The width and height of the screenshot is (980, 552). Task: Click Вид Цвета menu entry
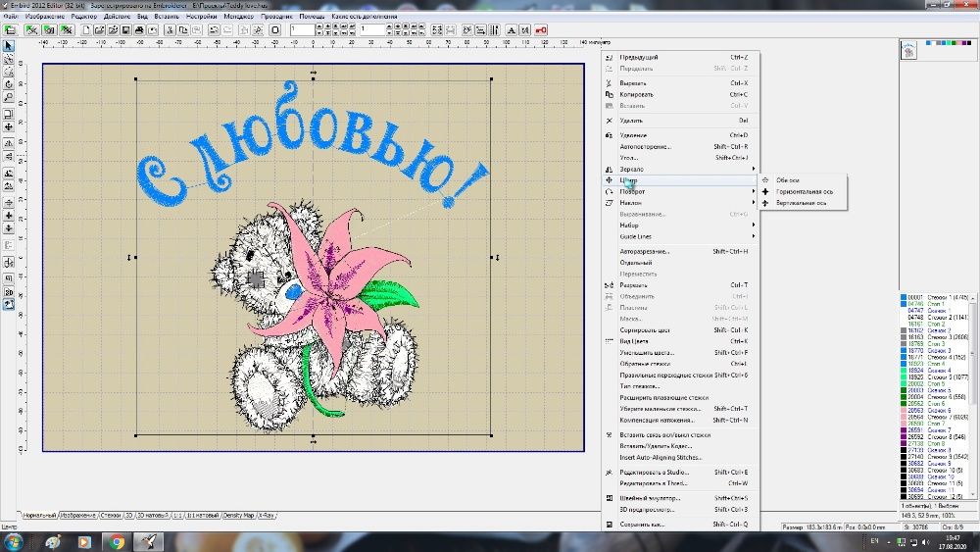click(680, 341)
